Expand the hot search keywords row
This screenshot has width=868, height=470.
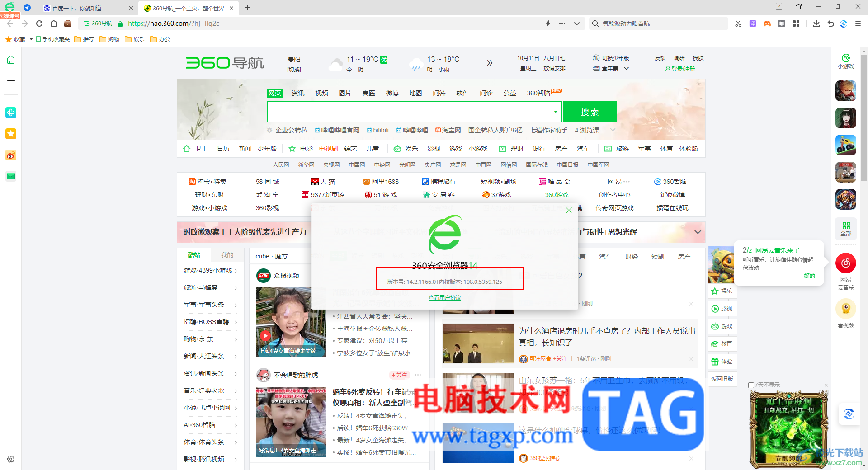point(613,130)
